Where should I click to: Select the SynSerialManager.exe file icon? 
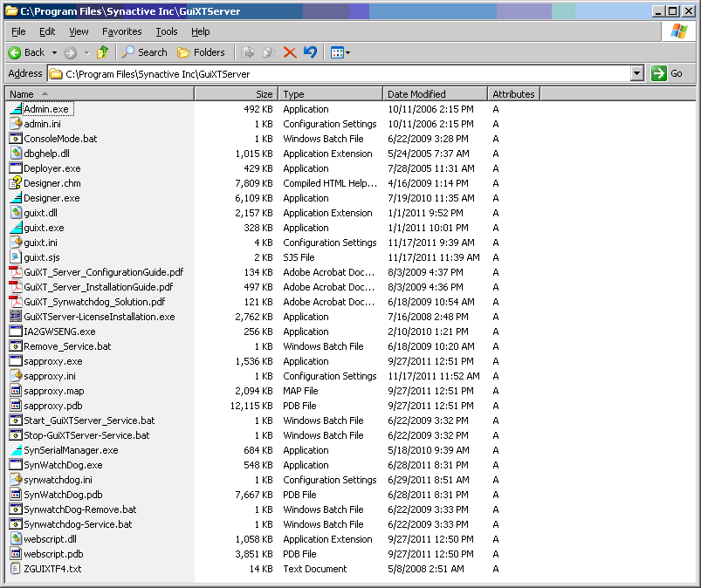(x=16, y=450)
